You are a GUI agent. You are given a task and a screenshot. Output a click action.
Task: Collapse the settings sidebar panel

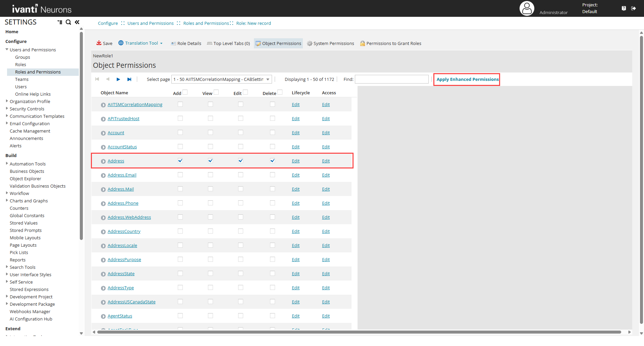click(x=77, y=22)
